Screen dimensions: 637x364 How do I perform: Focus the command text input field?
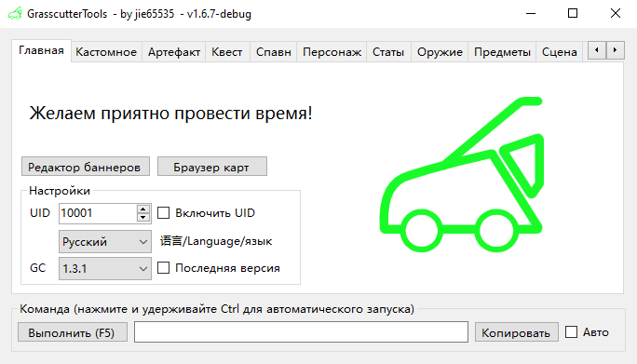click(x=301, y=332)
